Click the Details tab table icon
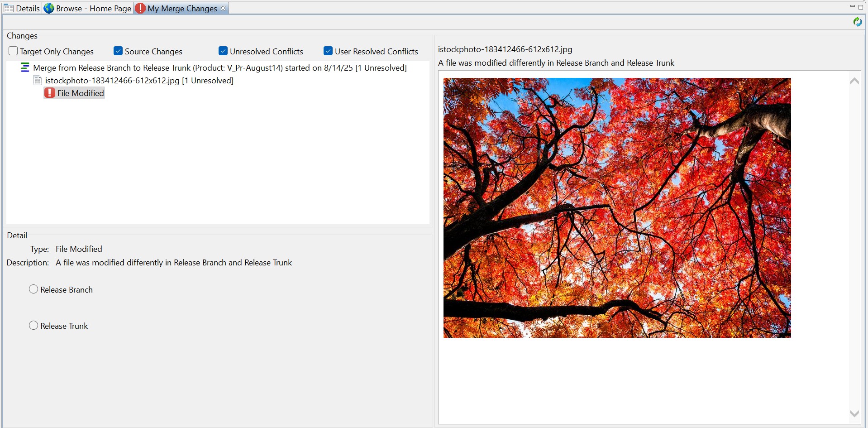The width and height of the screenshot is (868, 428). pos(9,9)
